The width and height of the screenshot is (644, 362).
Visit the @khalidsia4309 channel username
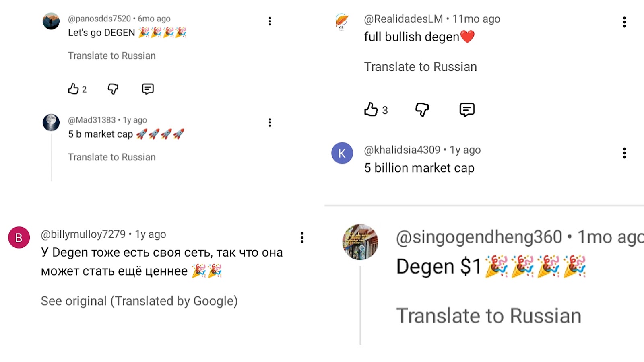pyautogui.click(x=402, y=150)
